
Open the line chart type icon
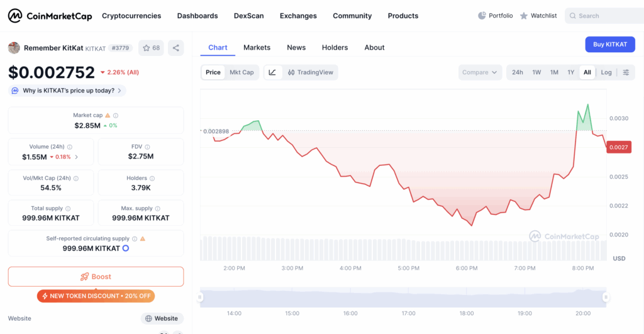point(272,72)
